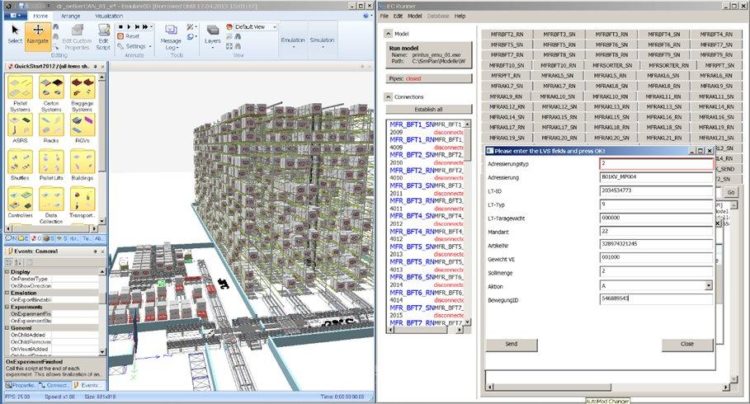Switch to the Events tab at panel bottom
The width and height of the screenshot is (750, 404).
click(x=88, y=385)
